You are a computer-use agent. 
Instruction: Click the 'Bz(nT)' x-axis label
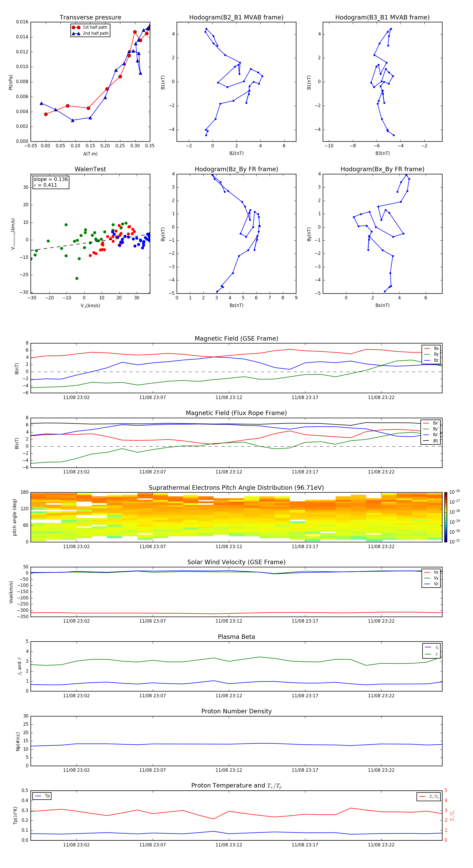tap(236, 305)
